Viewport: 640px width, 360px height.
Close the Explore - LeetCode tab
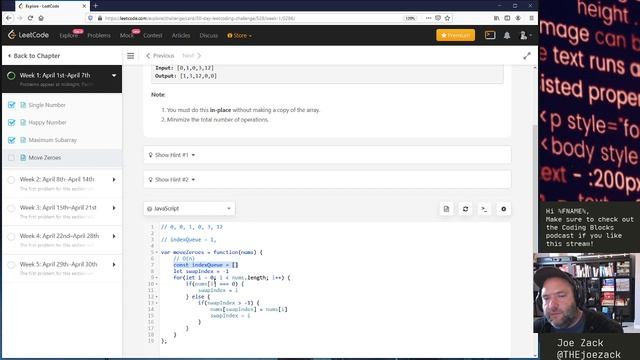84,6
